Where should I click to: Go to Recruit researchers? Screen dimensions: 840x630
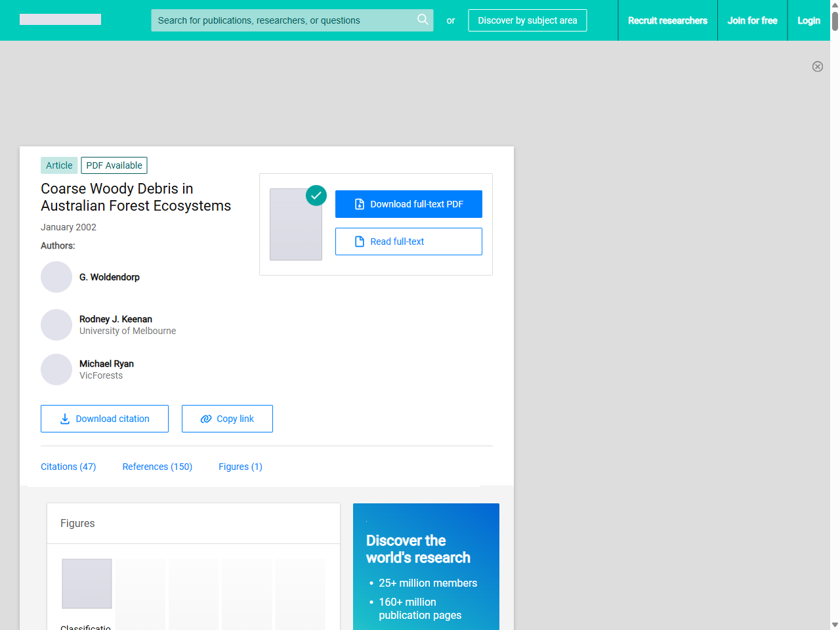(x=667, y=20)
